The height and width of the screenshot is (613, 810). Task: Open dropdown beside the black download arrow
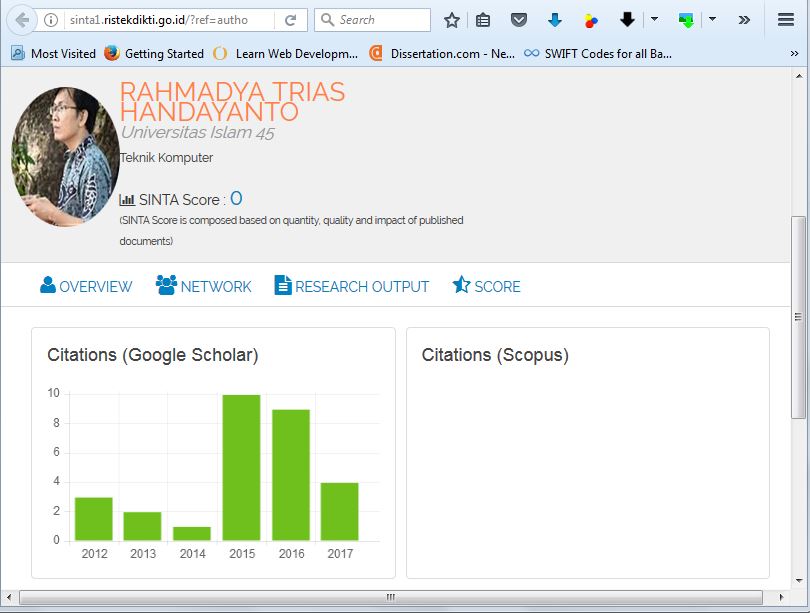654,20
